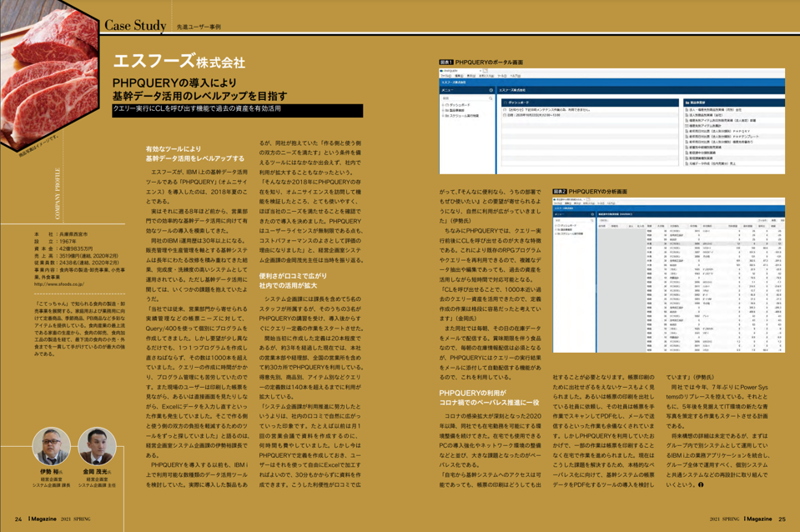
Task: Click the Case Study heading
Action: [x=135, y=26]
